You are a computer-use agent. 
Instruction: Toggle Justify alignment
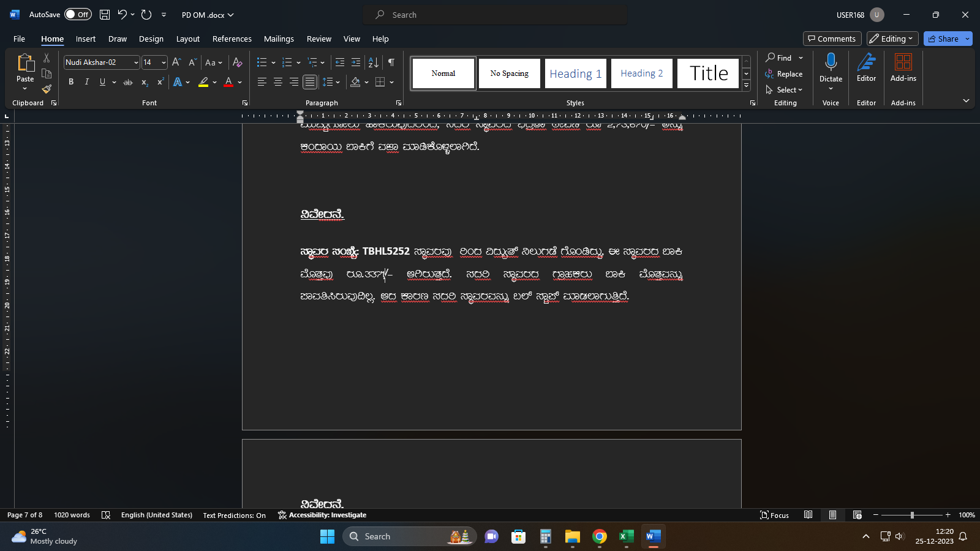coord(310,82)
